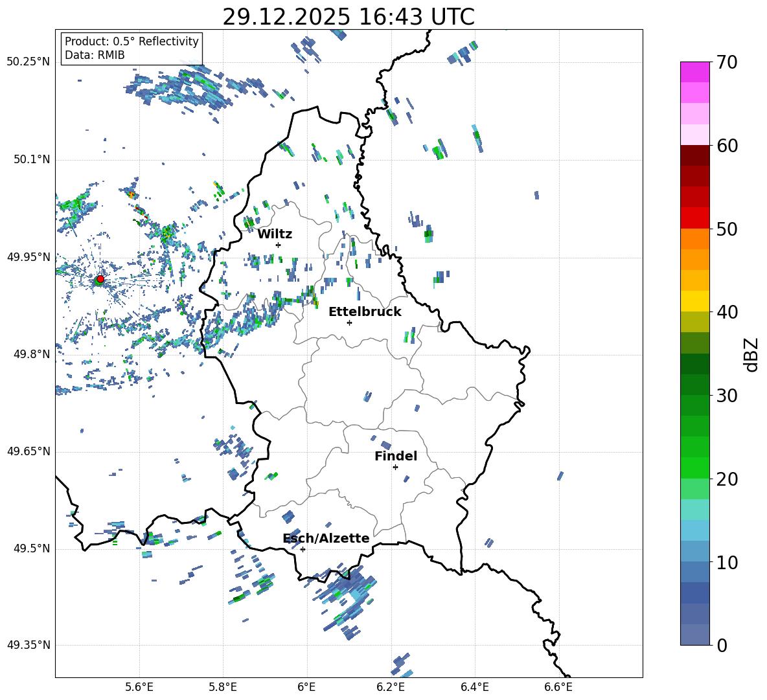Select the 6.2°E longitude tick label

(x=391, y=686)
